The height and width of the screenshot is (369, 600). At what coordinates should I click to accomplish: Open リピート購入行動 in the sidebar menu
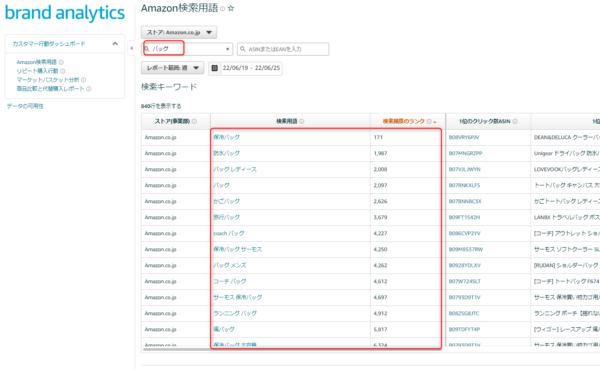(37, 71)
